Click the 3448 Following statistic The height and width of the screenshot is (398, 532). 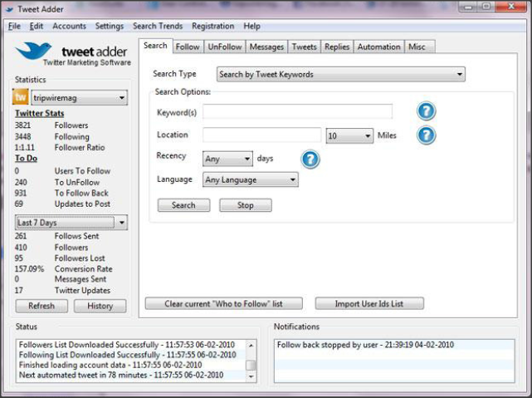[52, 136]
